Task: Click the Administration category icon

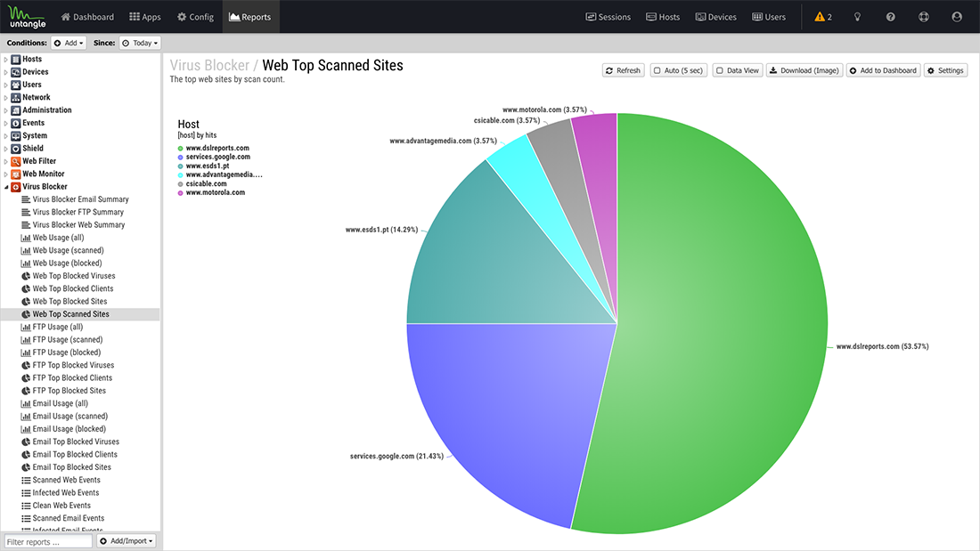Action: click(16, 110)
